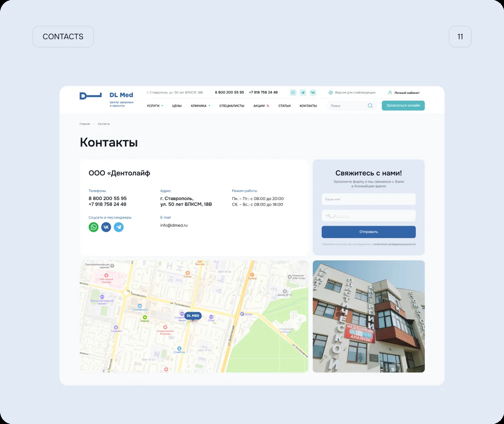Click the ГКБ скорой помощи marker on map

point(106,275)
